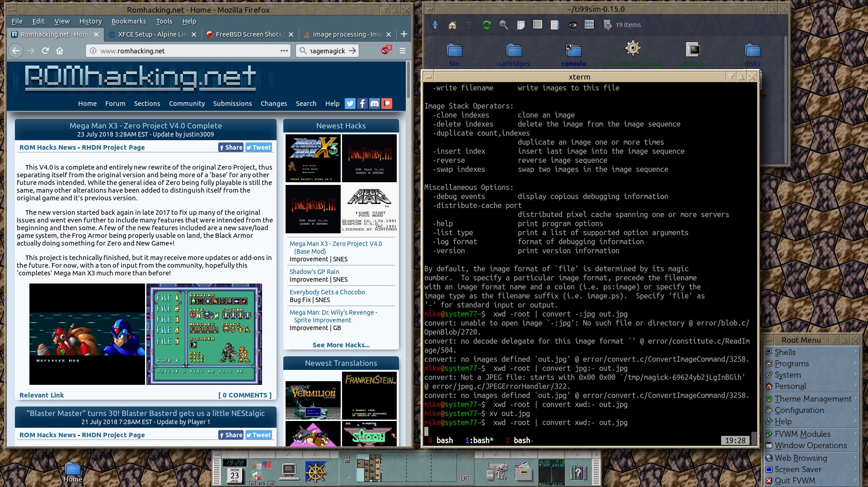Screen dimensions: 868x487
Task: Toggle hidden files with the eye icon
Action: coord(572,25)
